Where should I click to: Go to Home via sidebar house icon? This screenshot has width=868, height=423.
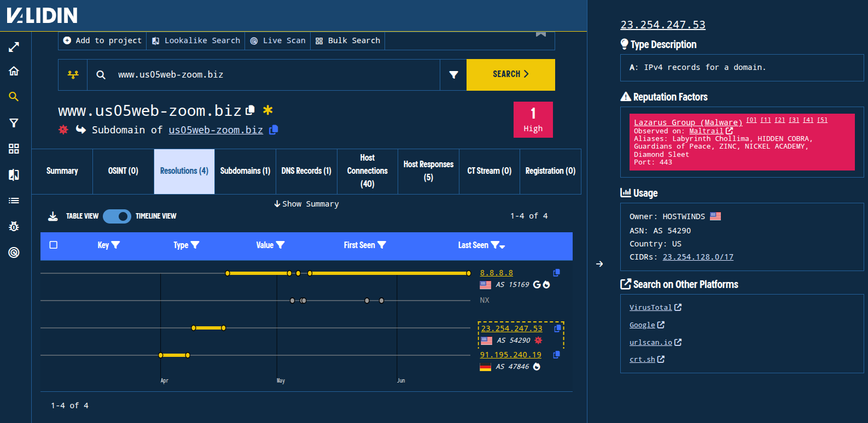(14, 71)
